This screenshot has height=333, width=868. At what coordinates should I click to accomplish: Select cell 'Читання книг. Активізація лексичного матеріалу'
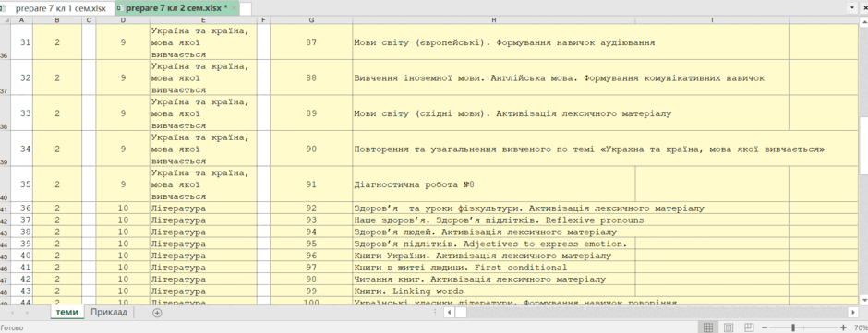494,279
